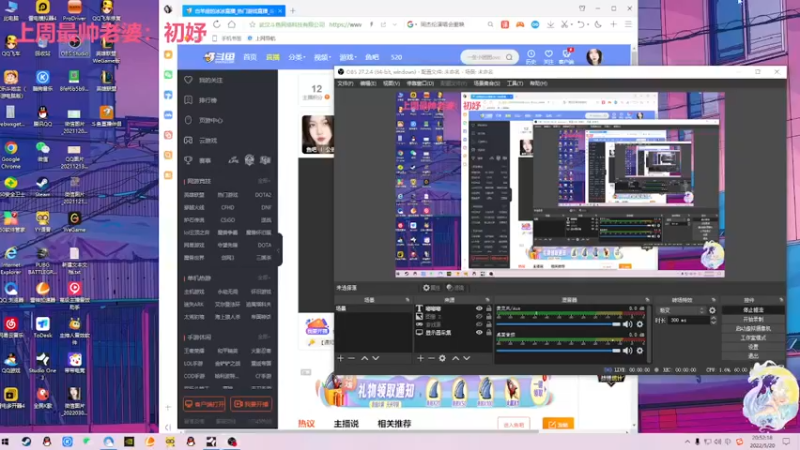Move scene down in OBS scenes panel
The width and height of the screenshot is (800, 450).
tap(376, 358)
